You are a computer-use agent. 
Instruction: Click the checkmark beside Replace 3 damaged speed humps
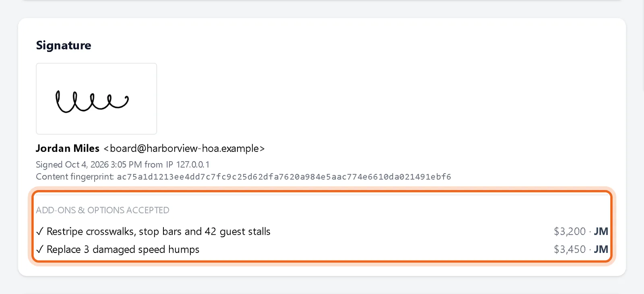point(39,250)
